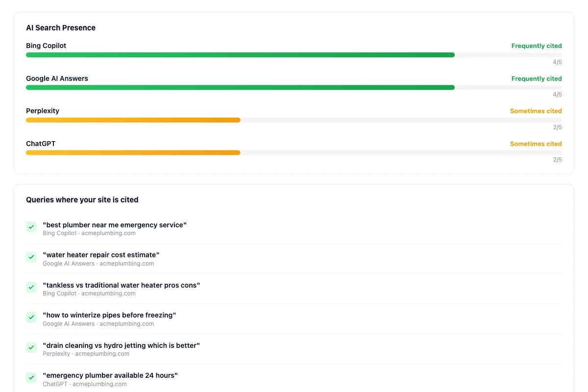Open the "best plumber near me emergency service" query
Viewport: 588px width, 392px height.
[115, 225]
